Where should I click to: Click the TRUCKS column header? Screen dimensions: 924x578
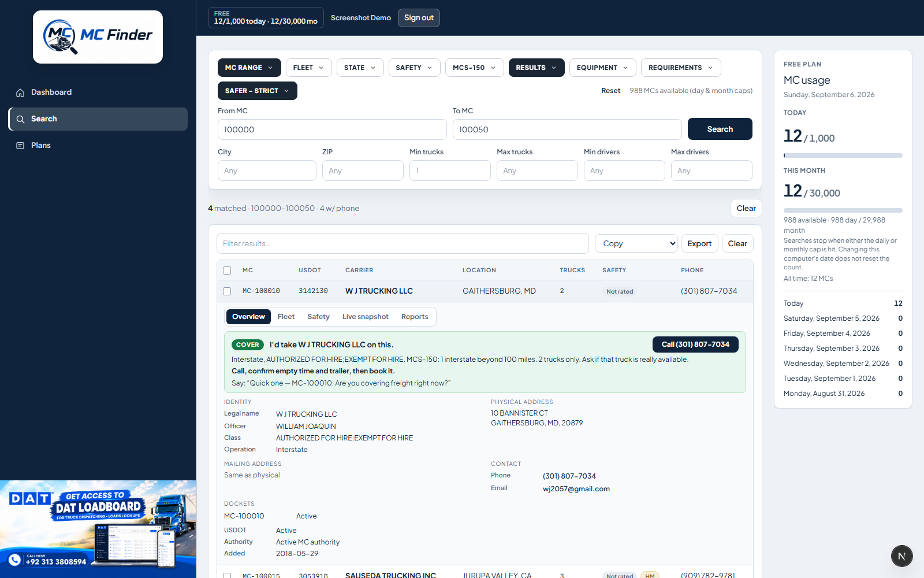point(572,271)
